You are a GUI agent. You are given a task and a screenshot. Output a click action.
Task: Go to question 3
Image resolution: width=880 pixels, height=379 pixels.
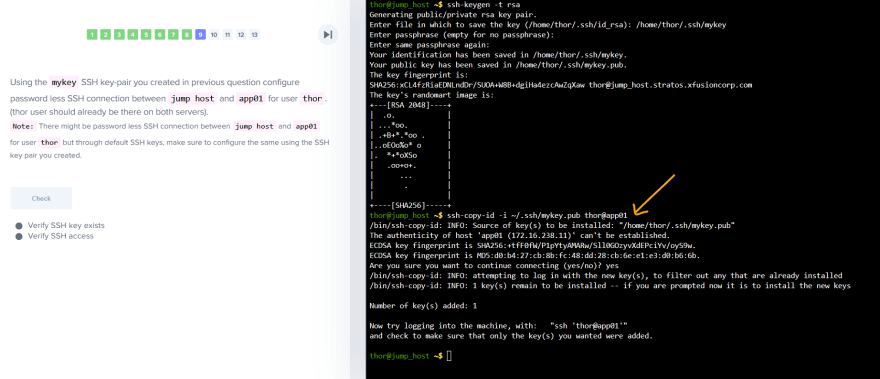point(119,35)
